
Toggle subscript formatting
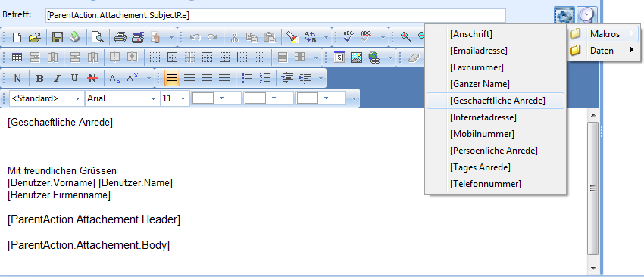point(115,78)
